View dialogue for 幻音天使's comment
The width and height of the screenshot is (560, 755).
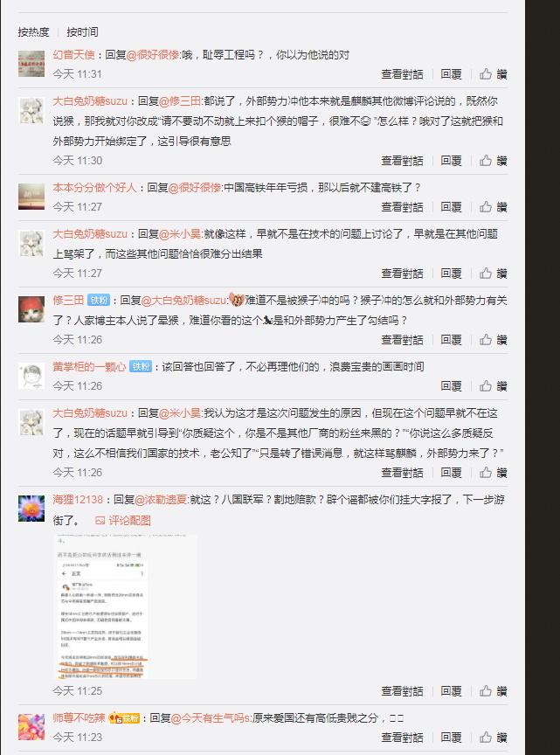point(402,74)
